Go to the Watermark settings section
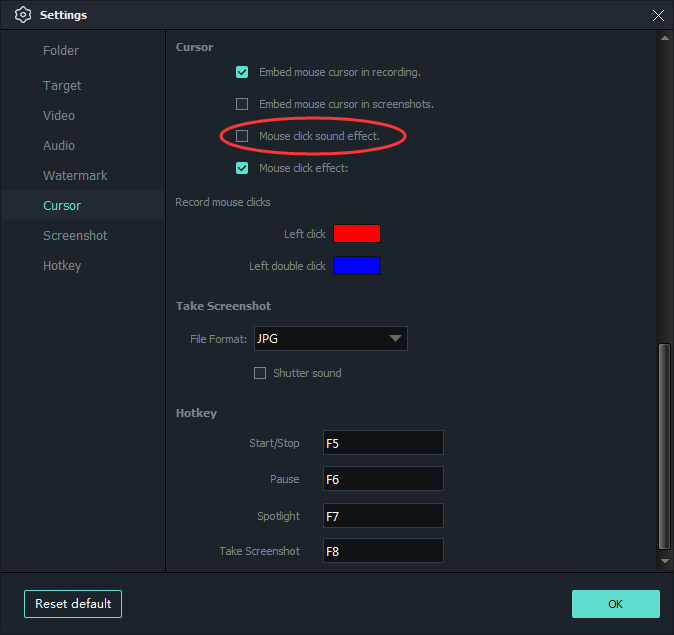Screen dimensions: 674x635 pyautogui.click(x=75, y=176)
